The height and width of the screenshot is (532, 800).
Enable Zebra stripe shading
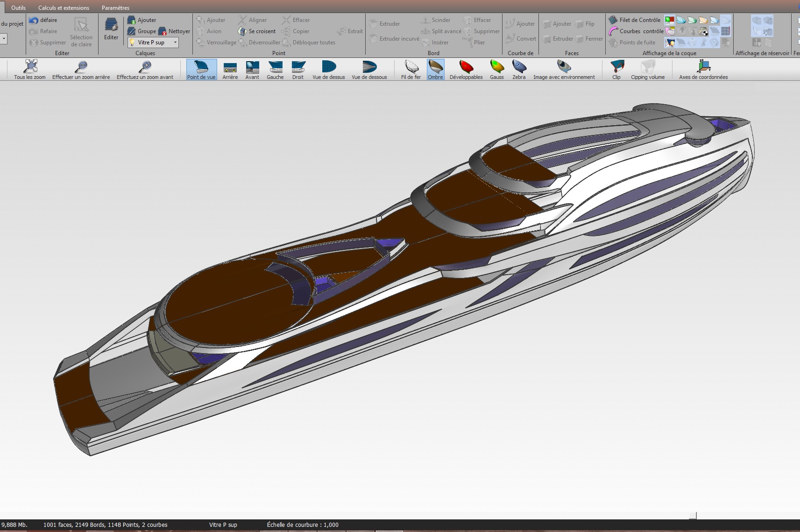tap(519, 70)
